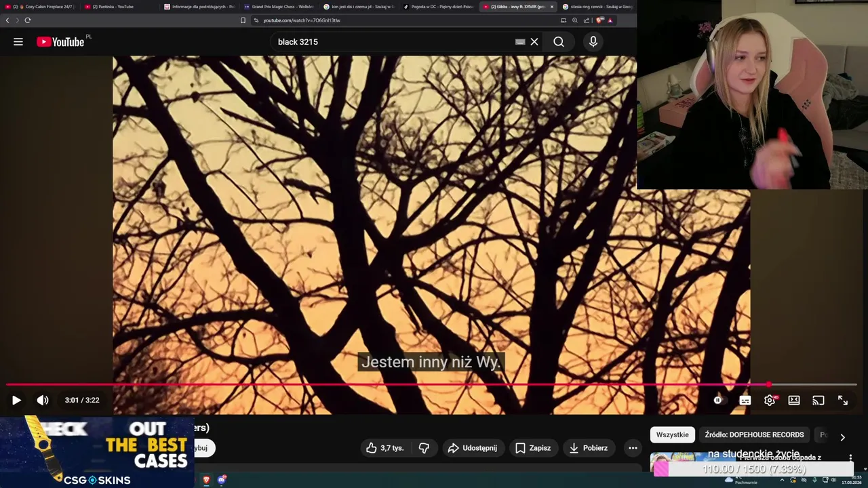Viewport: 868px width, 488px height.
Task: Go forward in browser history
Action: [17, 20]
